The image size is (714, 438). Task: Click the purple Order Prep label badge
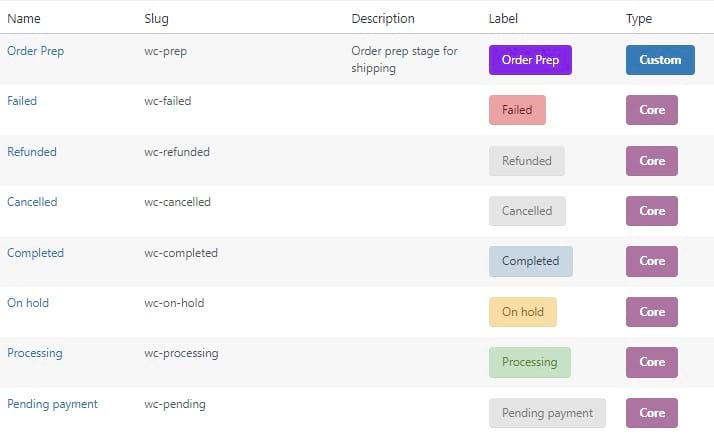[530, 60]
